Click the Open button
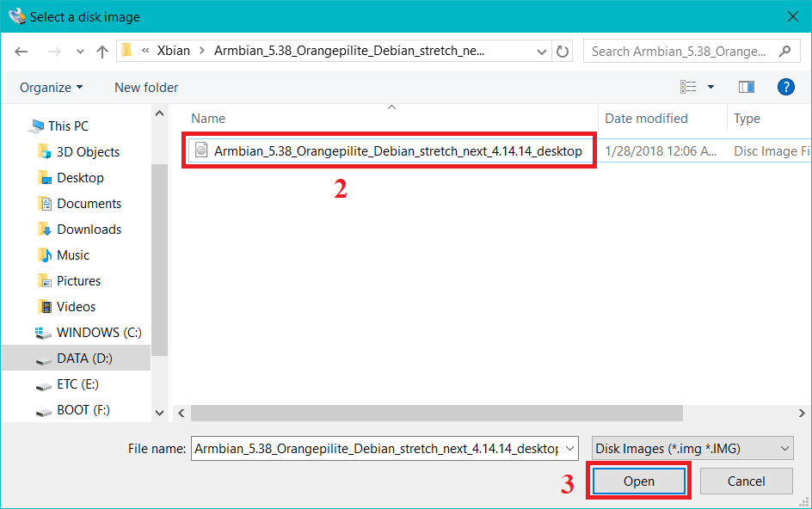Viewport: 812px width, 509px height. (x=638, y=481)
